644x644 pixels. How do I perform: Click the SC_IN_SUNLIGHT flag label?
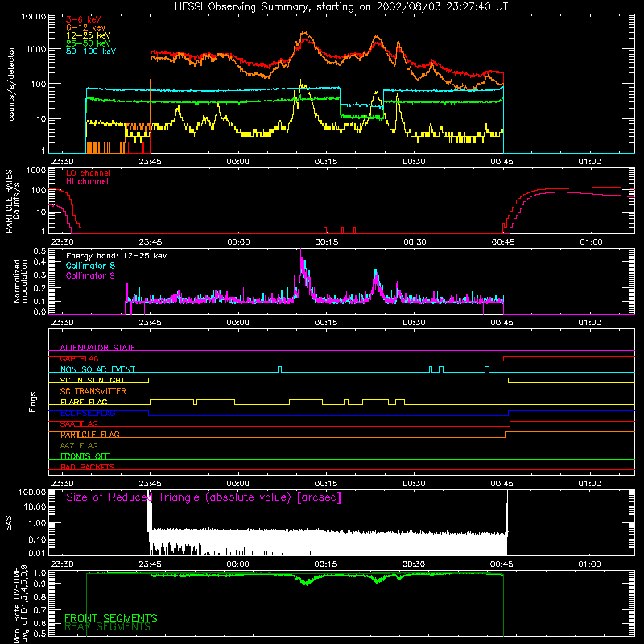(93, 380)
